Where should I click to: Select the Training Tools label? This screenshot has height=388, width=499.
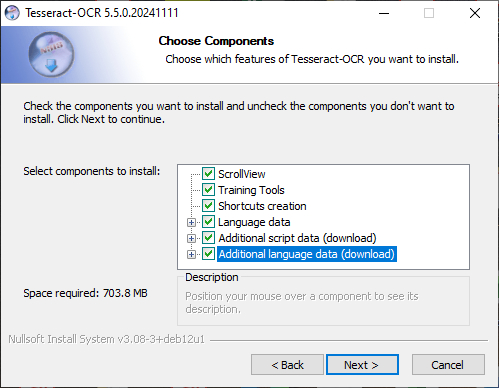pos(251,190)
